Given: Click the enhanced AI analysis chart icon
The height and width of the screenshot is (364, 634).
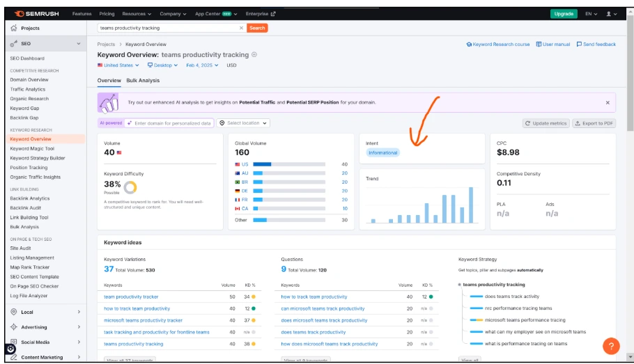Looking at the screenshot, I should point(109,102).
